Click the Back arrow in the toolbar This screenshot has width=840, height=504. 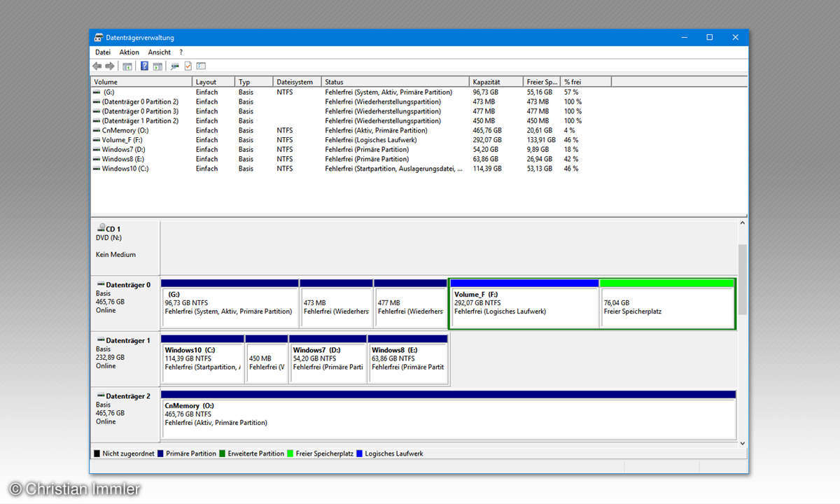(97, 66)
